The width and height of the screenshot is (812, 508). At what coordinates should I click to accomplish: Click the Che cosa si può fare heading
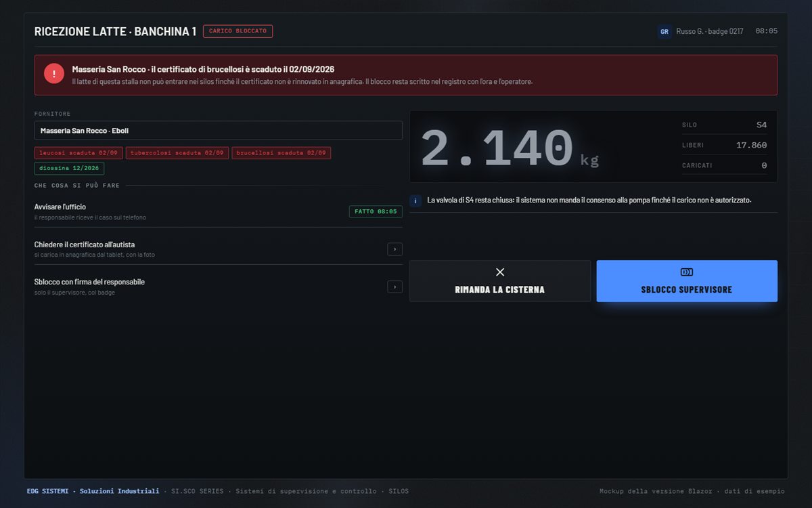pos(77,185)
